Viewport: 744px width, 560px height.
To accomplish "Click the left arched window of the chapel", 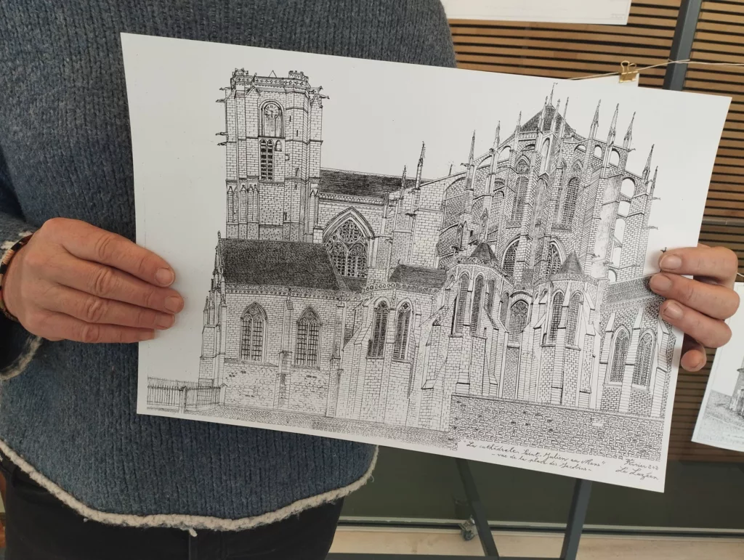I will 252,333.
